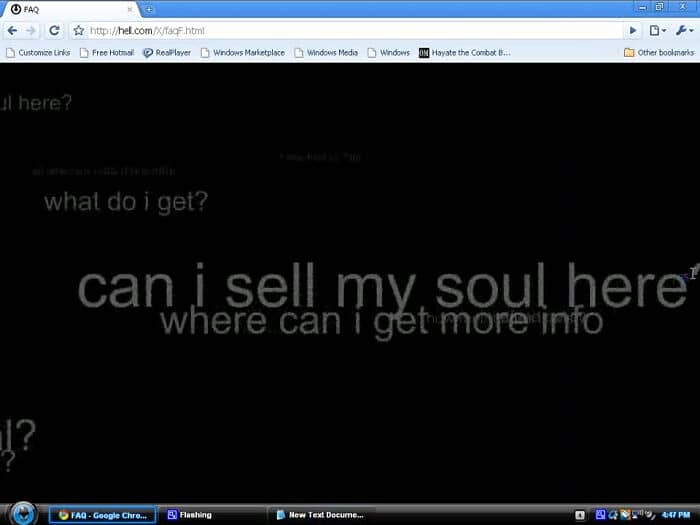700x525 pixels.
Task: Click the browser Back arrow button
Action: coord(11,31)
